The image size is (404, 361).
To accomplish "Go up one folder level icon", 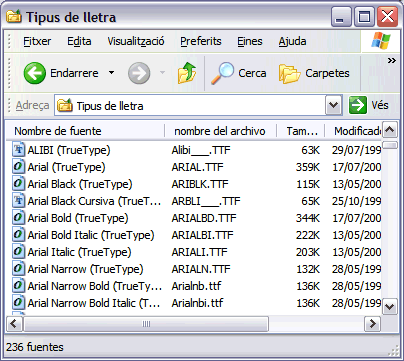I will pyautogui.click(x=187, y=73).
